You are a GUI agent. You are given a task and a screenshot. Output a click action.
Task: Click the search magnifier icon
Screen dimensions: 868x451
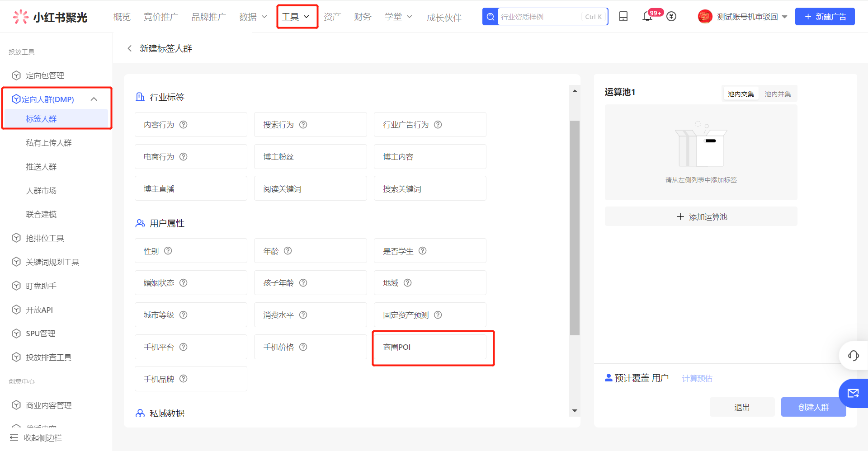tap(490, 16)
